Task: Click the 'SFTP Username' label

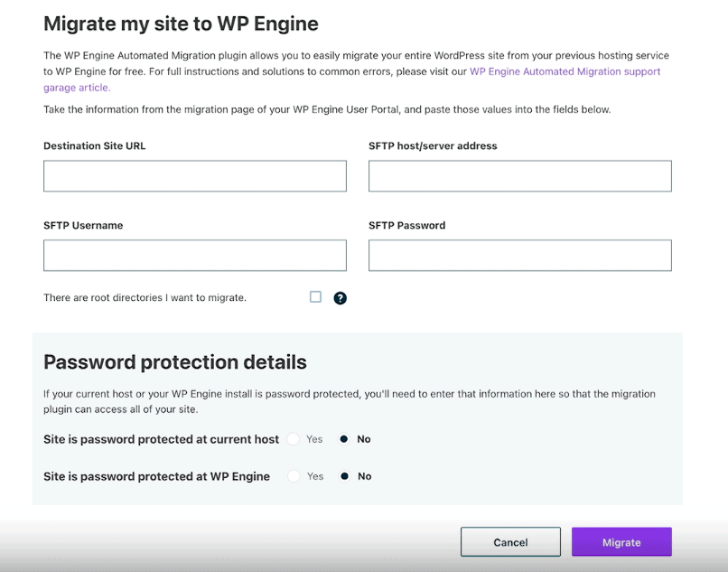Action: pyautogui.click(x=83, y=225)
